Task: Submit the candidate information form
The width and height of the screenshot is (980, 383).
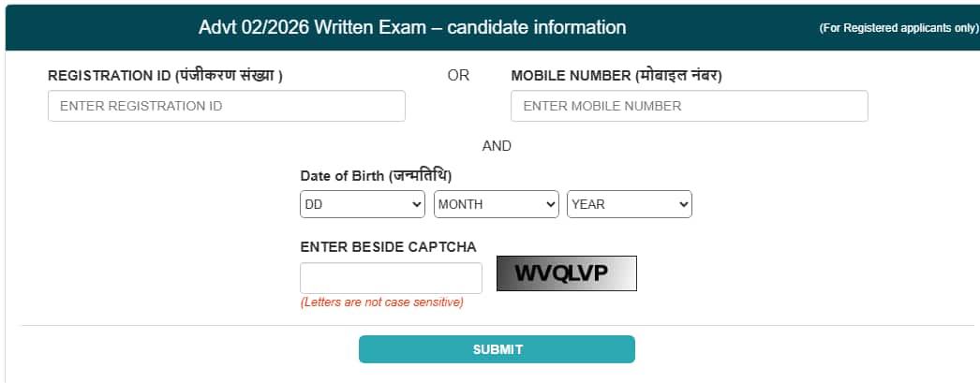Action: click(497, 349)
